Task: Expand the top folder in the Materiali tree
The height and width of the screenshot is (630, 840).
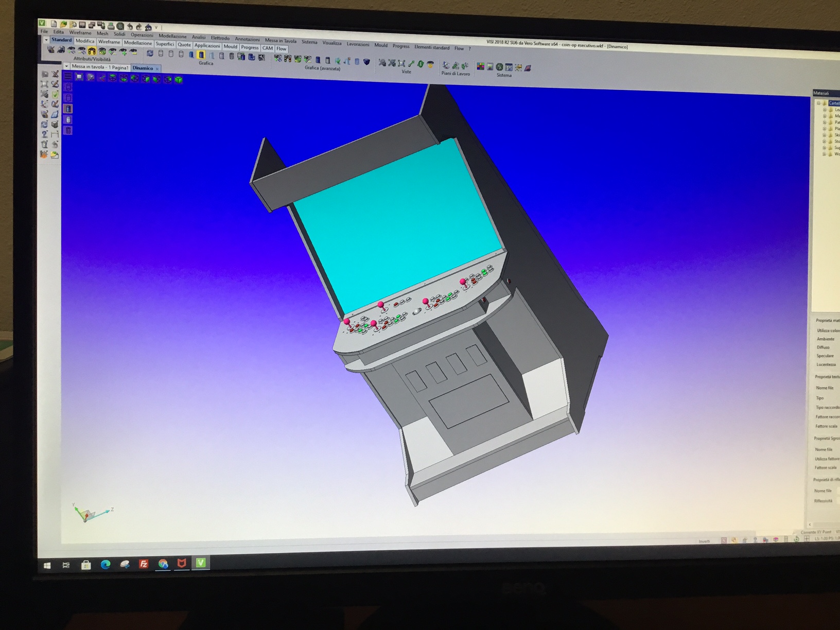Action: pyautogui.click(x=818, y=103)
